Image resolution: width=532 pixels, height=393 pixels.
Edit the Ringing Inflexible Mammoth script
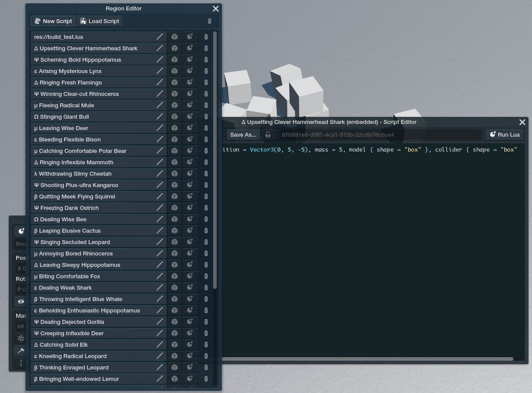160,162
